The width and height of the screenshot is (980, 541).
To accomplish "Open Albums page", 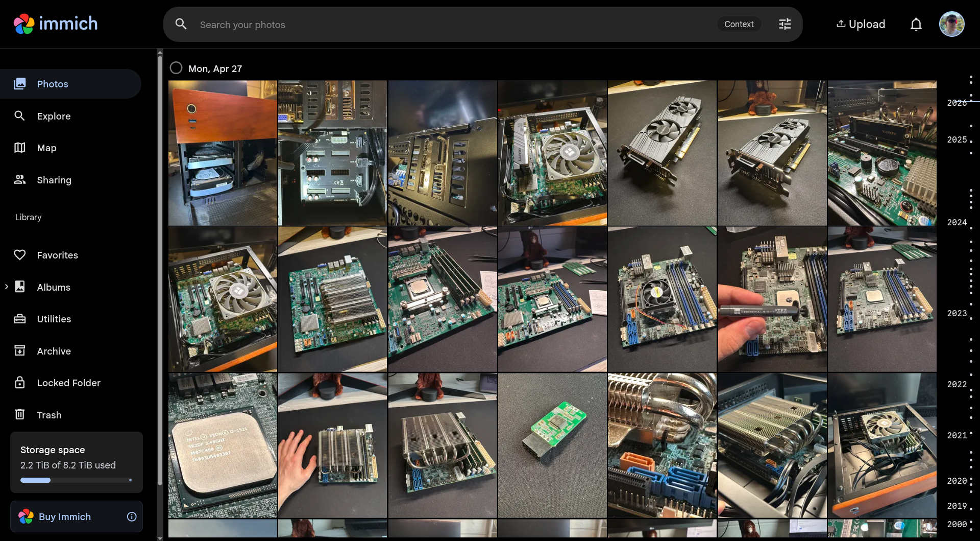I will click(70, 287).
